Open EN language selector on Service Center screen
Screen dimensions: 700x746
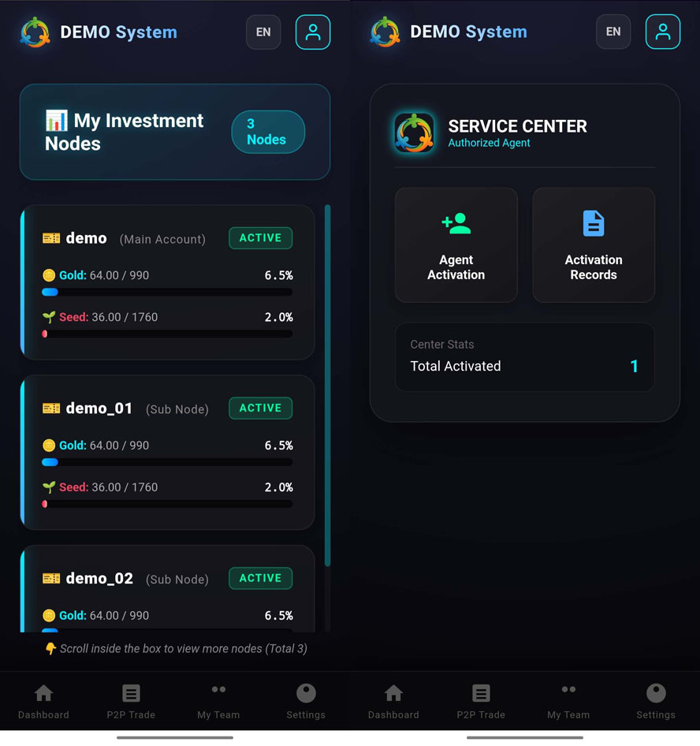point(612,32)
